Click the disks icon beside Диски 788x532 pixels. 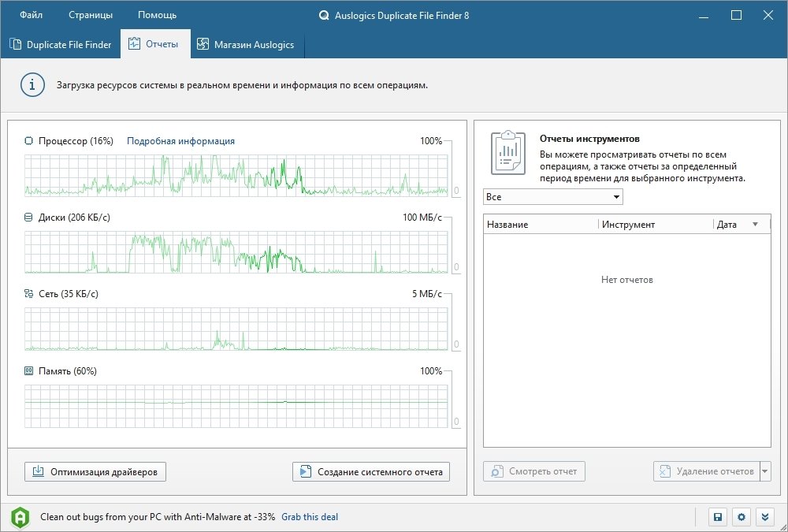29,218
